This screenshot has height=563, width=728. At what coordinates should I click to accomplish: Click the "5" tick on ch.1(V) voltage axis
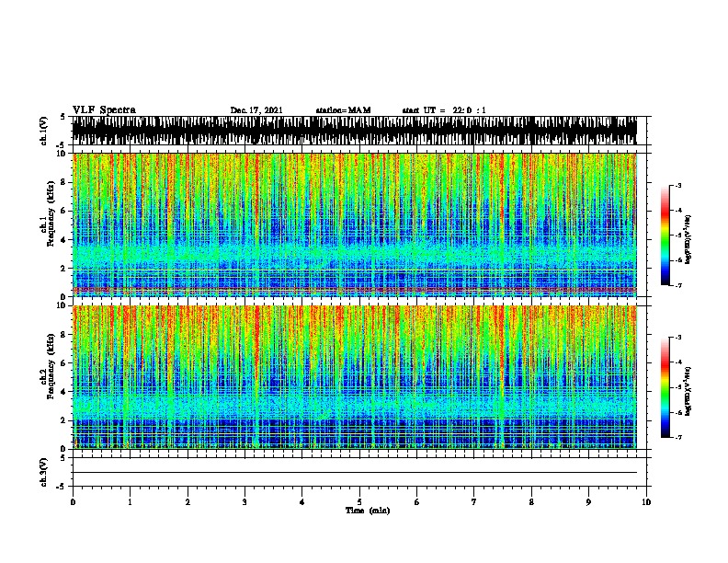(x=63, y=117)
